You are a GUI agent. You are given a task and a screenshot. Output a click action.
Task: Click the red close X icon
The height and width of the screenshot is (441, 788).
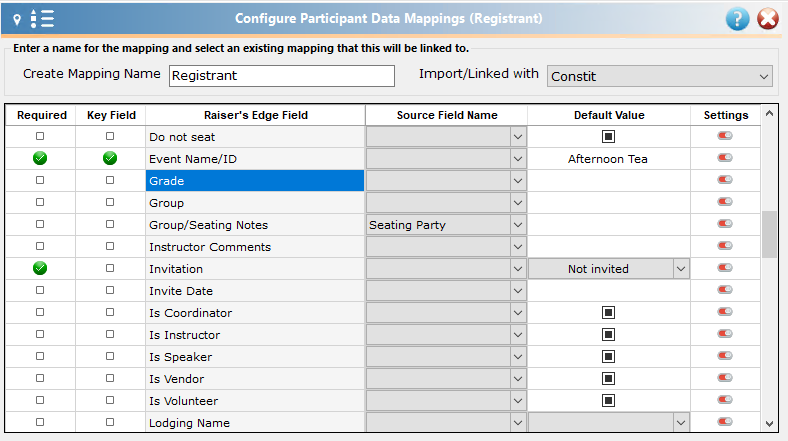point(768,19)
